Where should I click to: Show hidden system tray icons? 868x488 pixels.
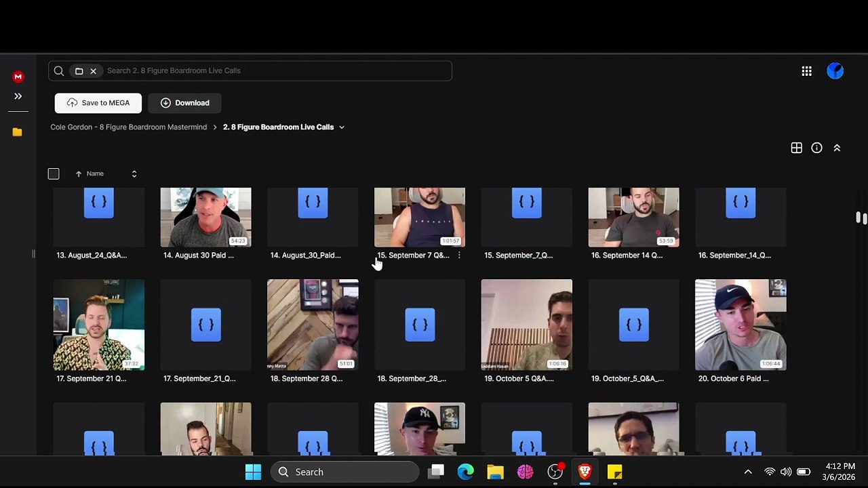coord(748,472)
